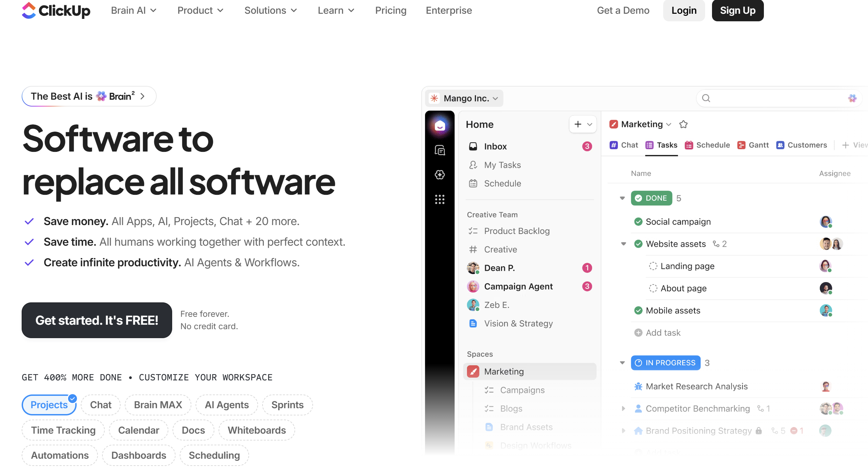Viewport: 868px width, 468px height.
Task: Select the Projects feature chip
Action: [x=49, y=405]
